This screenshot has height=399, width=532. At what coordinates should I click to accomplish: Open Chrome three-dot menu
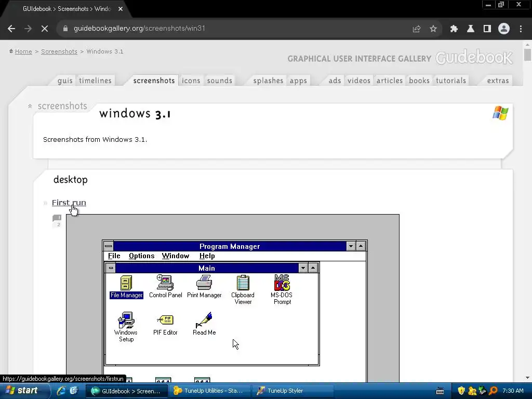(x=521, y=29)
